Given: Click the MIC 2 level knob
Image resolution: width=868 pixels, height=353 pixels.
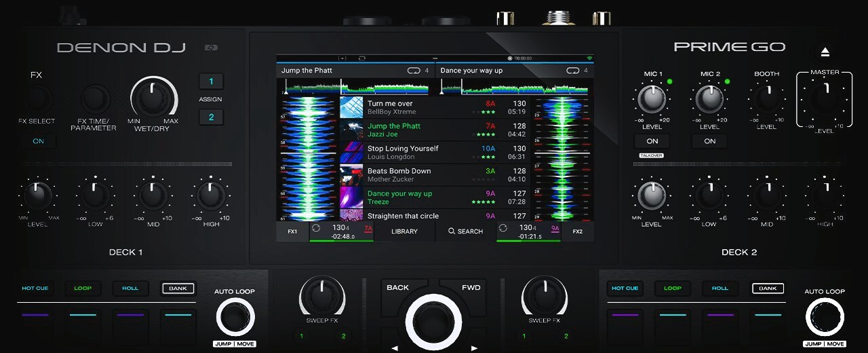Looking at the screenshot, I should coord(709,100).
